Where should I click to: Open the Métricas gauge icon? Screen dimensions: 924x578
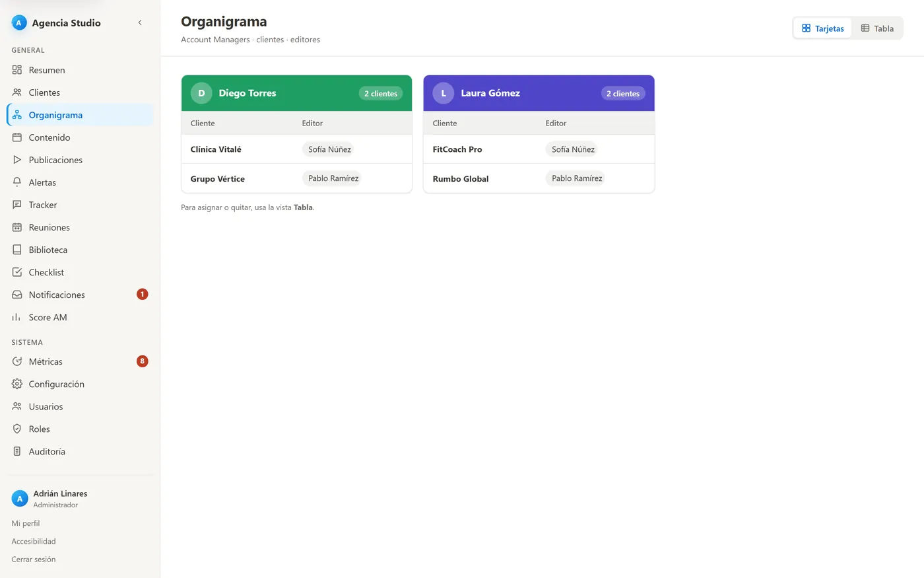click(17, 361)
